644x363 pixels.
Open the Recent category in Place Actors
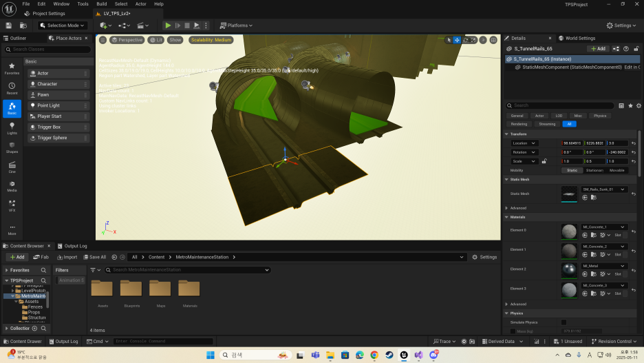(x=12, y=88)
